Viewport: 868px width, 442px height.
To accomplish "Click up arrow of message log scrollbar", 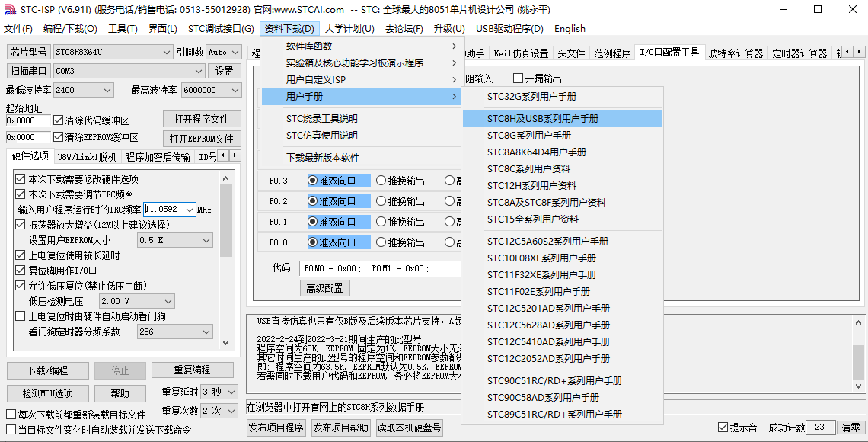I will (858, 322).
